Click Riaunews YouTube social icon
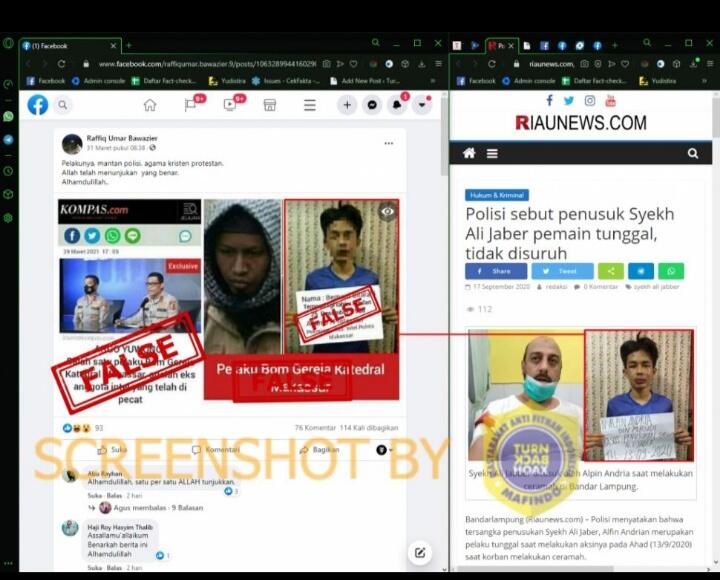The width and height of the screenshot is (720, 580). (x=610, y=100)
